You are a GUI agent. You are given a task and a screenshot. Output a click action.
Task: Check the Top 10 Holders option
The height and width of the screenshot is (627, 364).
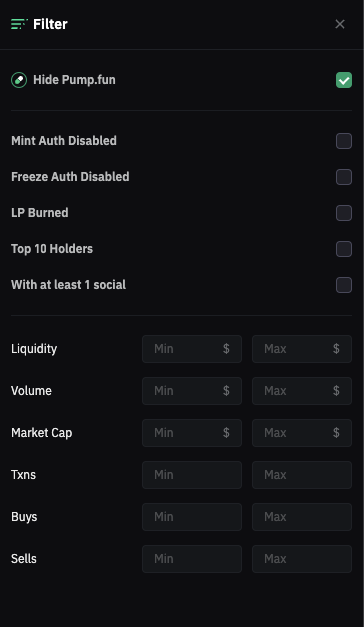[344, 249]
